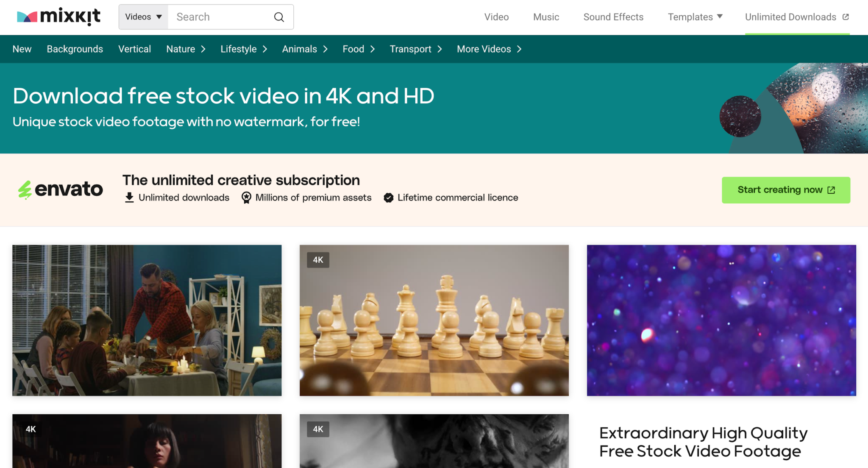
Task: Open the Videos search category dropdown
Action: (143, 17)
